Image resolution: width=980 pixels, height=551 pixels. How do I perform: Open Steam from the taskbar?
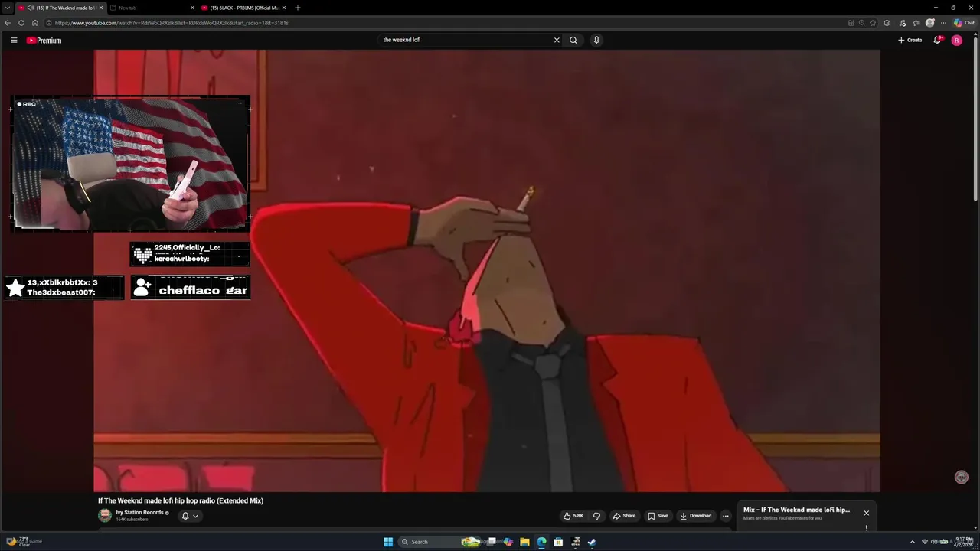[592, 542]
